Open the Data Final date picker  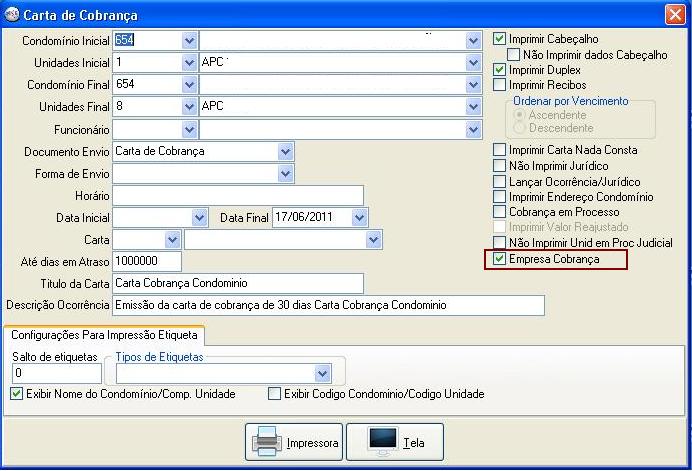(360, 217)
